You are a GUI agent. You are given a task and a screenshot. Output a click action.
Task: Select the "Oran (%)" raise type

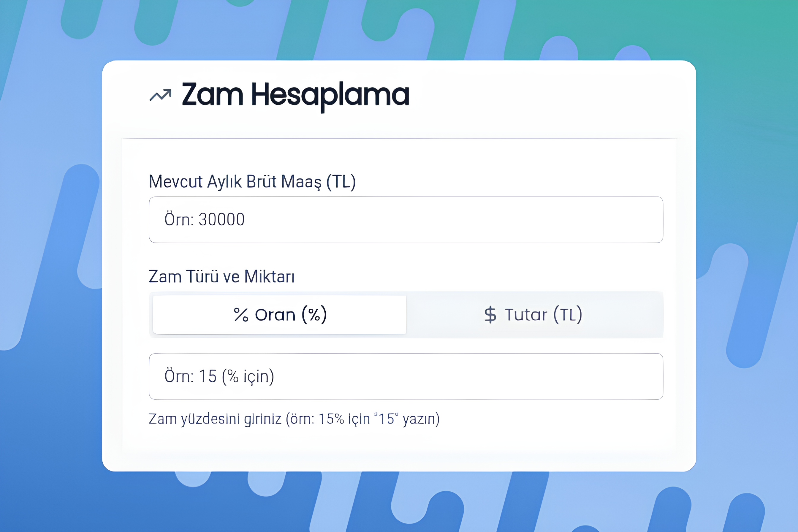pos(279,314)
